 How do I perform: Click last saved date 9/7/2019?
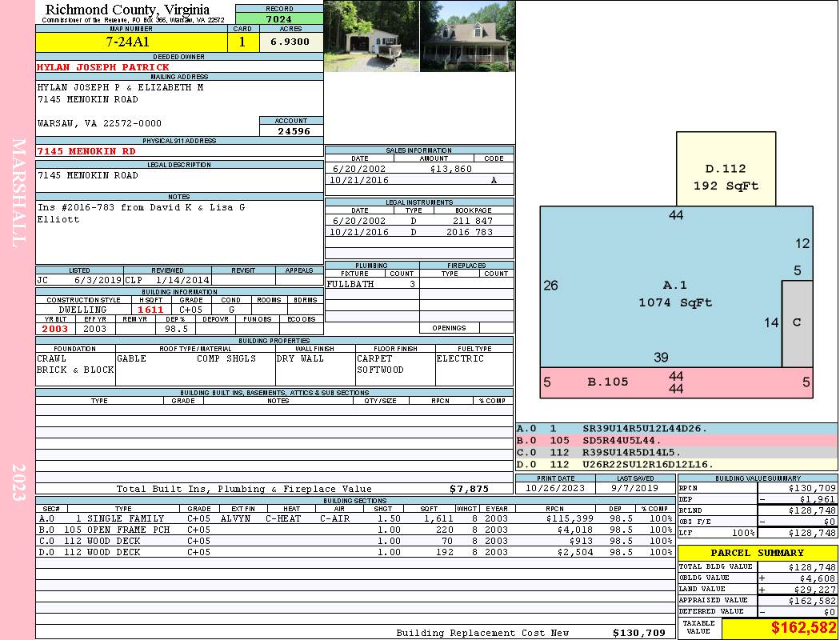635,489
